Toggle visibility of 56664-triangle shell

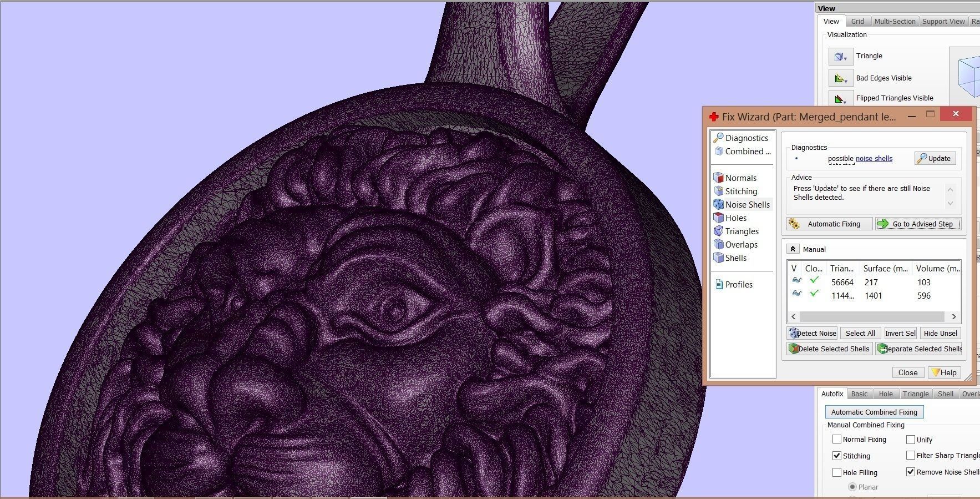coord(796,281)
